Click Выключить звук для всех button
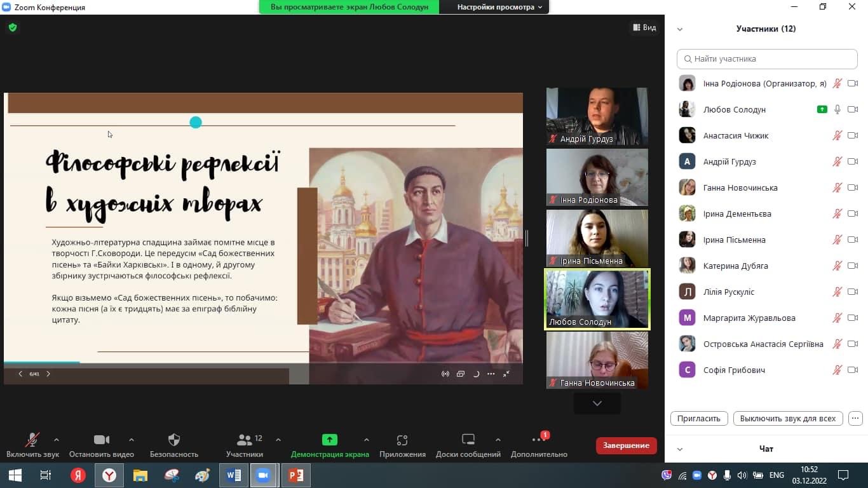 click(788, 419)
